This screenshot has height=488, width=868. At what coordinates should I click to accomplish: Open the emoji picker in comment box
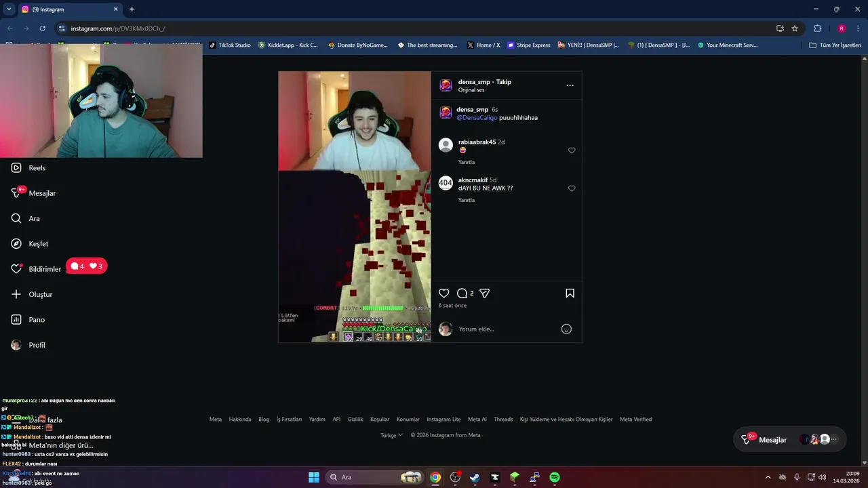point(566,329)
